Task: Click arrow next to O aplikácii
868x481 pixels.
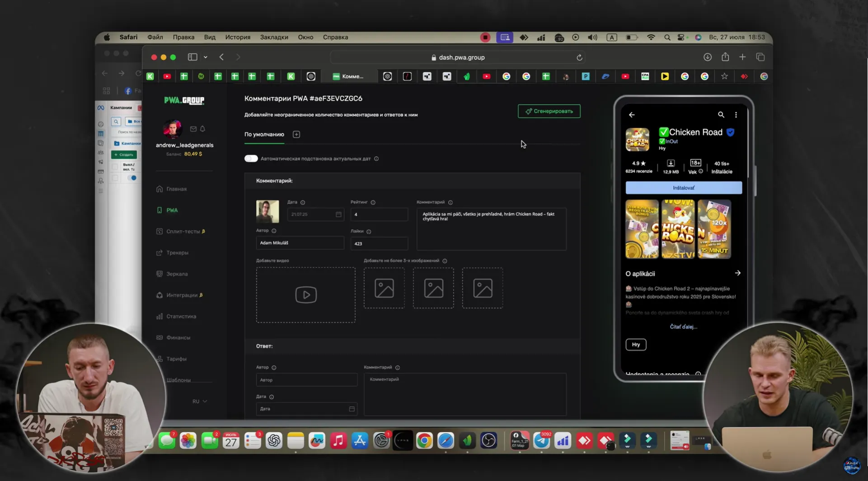Action: pos(737,273)
